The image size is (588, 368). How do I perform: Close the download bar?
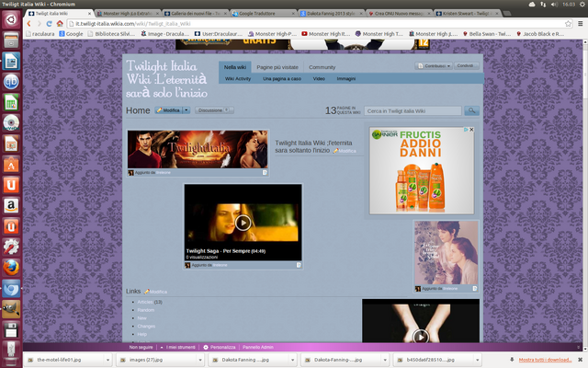point(580,360)
